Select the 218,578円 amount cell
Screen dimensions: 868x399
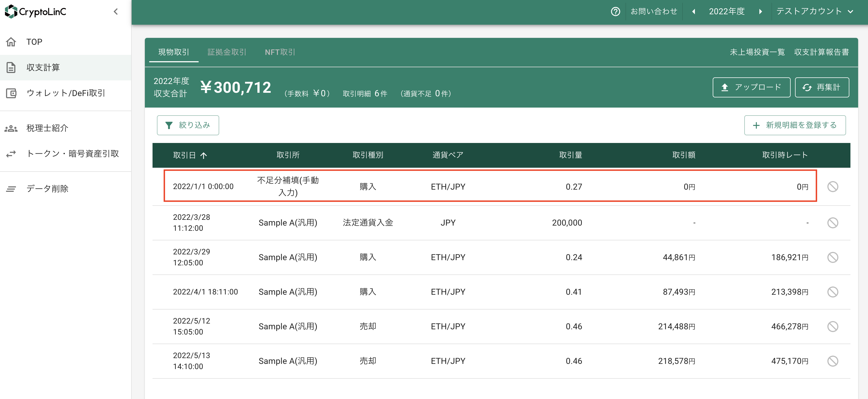coord(677,361)
